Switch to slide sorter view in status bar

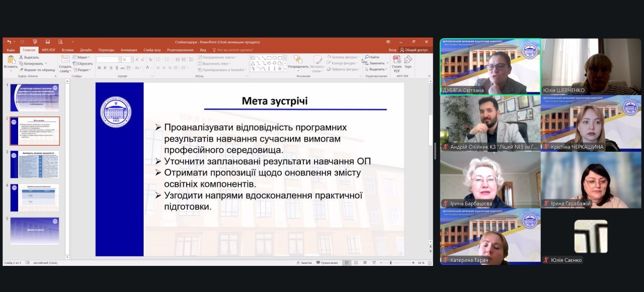click(355, 263)
